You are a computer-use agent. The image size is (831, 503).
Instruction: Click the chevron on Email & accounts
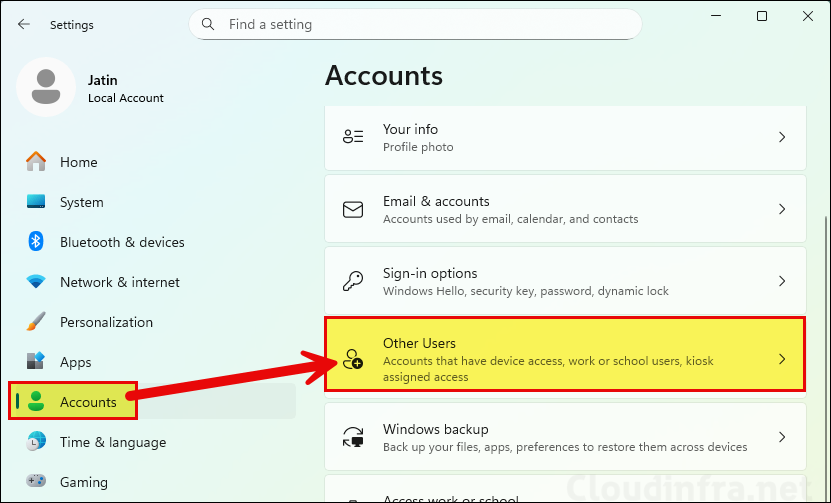782,209
